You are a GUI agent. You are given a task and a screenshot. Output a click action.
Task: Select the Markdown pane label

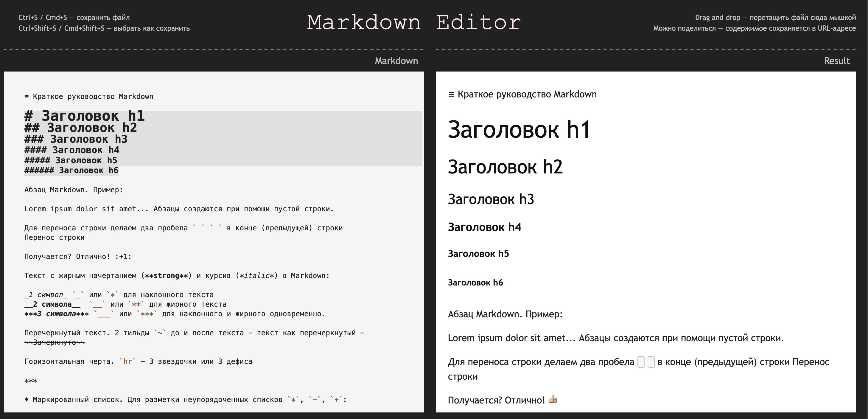point(396,61)
